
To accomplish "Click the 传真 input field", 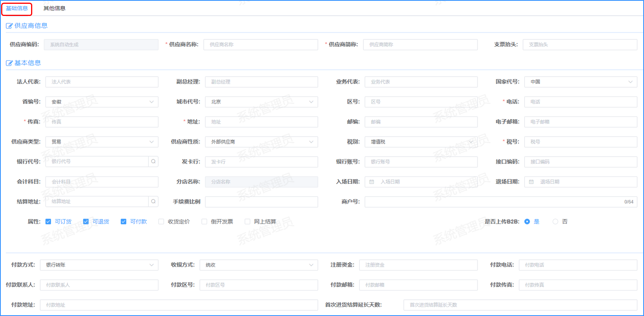I will pyautogui.click(x=102, y=122).
